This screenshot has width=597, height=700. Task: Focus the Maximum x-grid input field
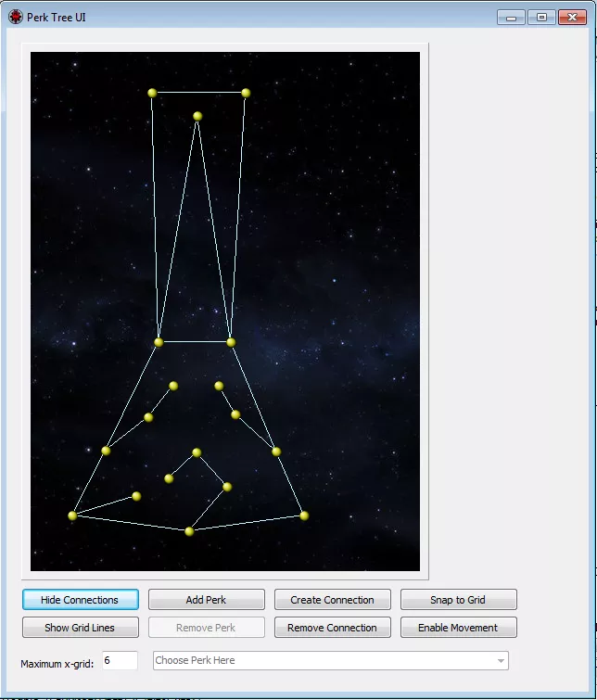coord(120,660)
